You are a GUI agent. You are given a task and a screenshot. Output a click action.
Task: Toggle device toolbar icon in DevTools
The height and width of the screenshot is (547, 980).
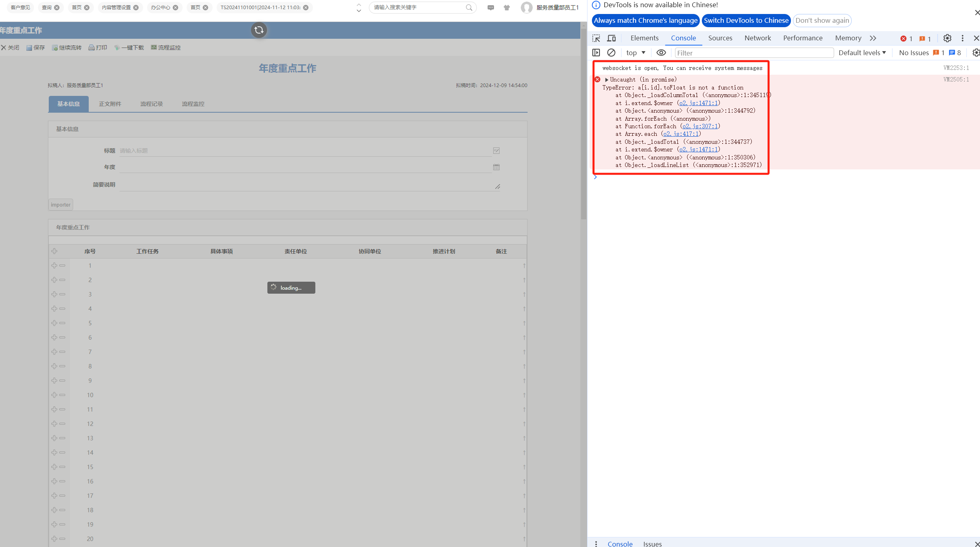611,38
